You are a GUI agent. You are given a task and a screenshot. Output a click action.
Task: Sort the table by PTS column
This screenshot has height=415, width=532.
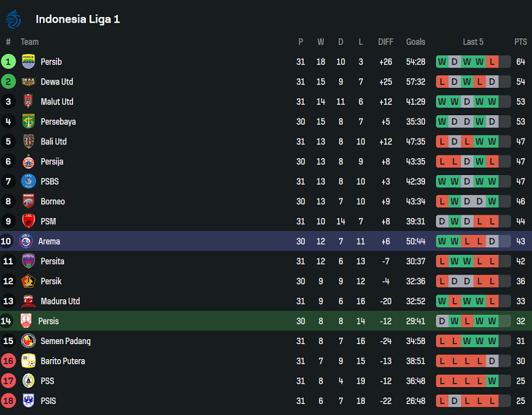point(520,42)
